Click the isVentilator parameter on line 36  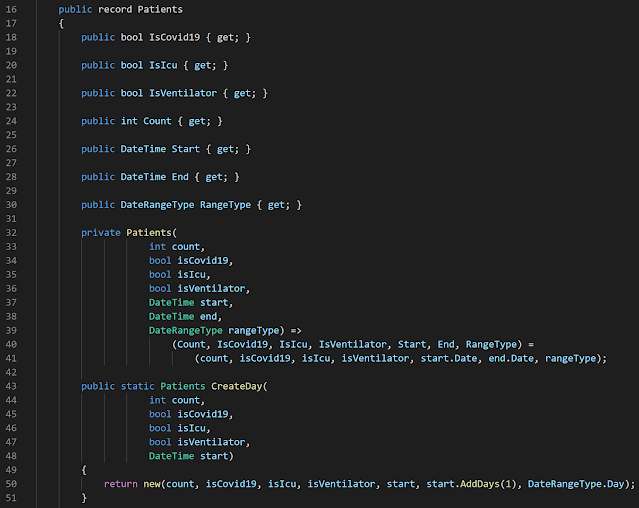click(211, 288)
